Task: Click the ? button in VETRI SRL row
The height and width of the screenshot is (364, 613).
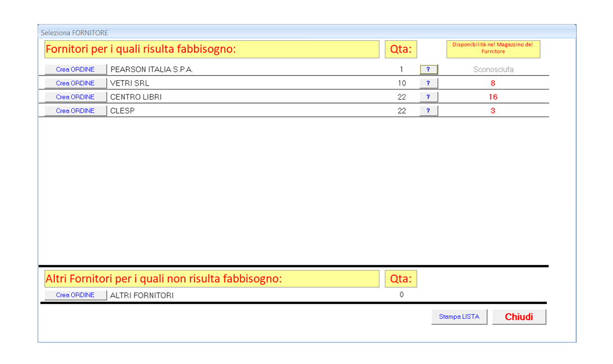Action: [x=429, y=83]
